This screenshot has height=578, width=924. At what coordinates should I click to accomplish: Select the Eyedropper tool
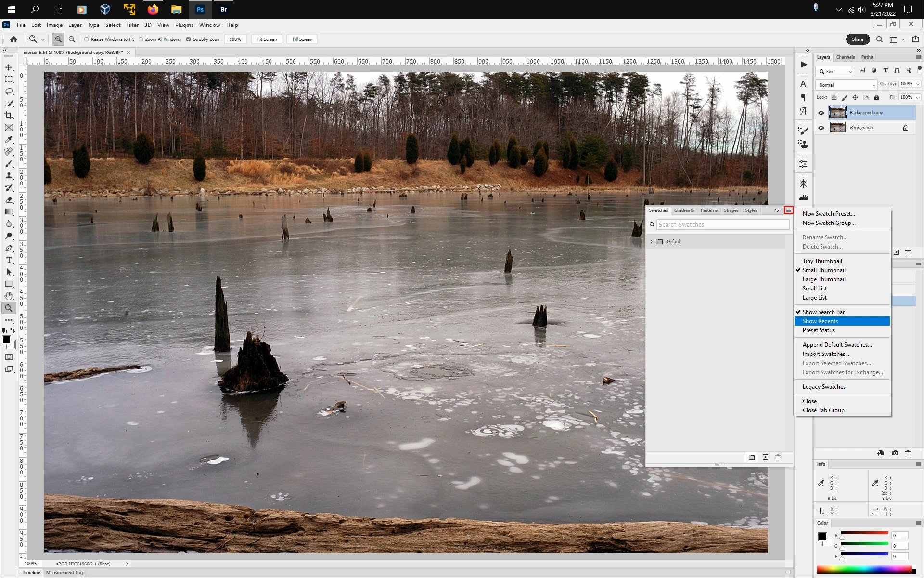pyautogui.click(x=9, y=140)
